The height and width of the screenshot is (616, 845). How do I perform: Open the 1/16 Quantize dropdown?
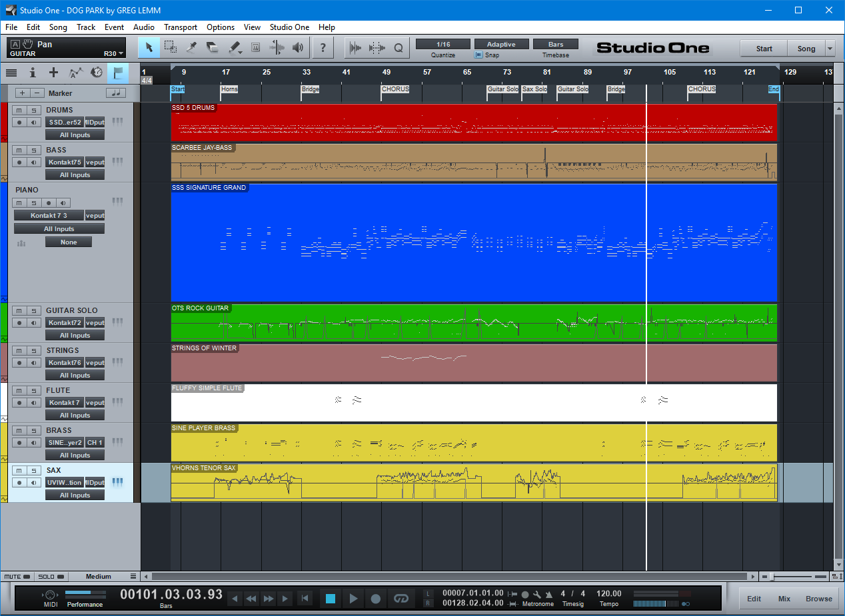tap(443, 45)
